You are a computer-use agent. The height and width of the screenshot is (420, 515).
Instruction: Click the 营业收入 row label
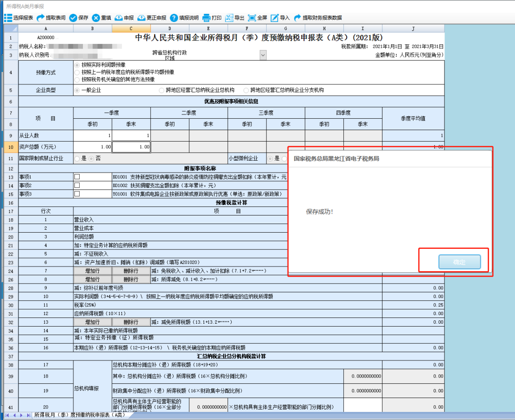pos(84,220)
